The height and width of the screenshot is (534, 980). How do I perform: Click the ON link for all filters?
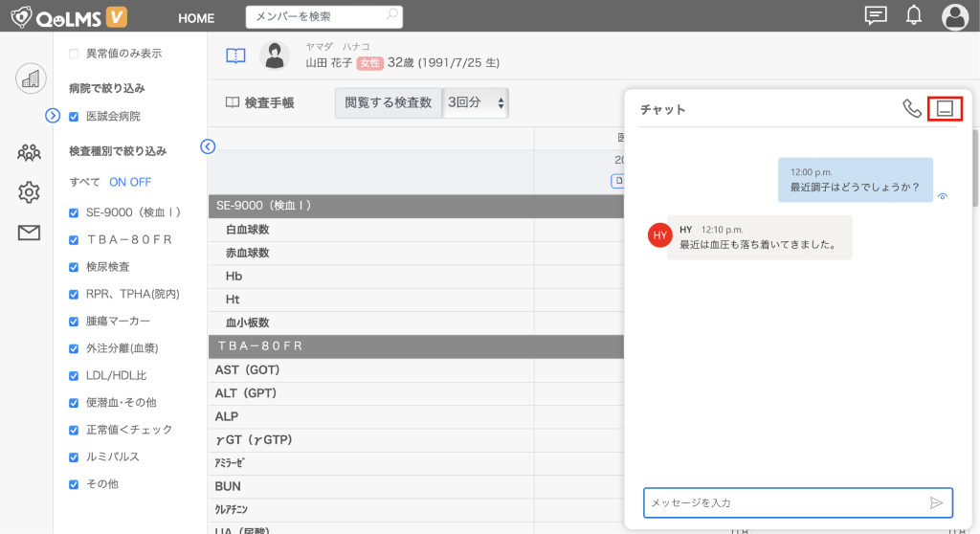(x=117, y=182)
